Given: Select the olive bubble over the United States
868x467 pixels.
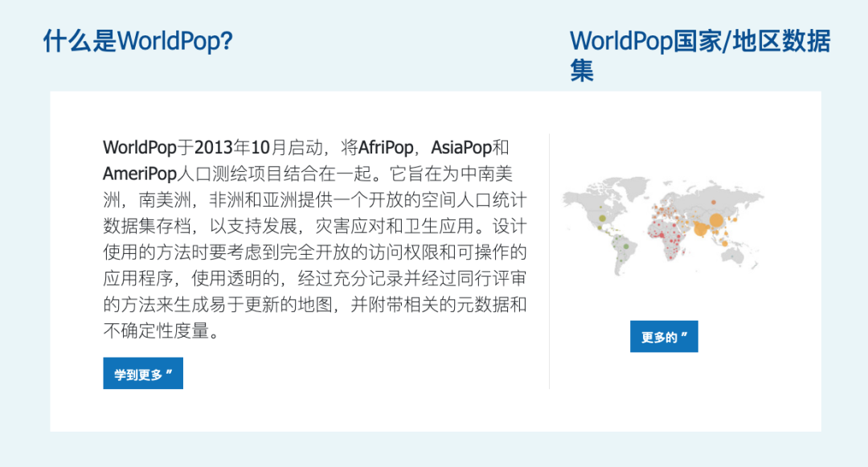Looking at the screenshot, I should point(602,218).
